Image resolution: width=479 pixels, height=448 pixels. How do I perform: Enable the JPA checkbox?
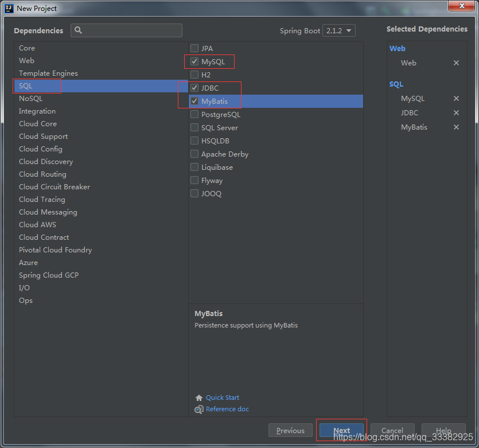click(x=194, y=48)
